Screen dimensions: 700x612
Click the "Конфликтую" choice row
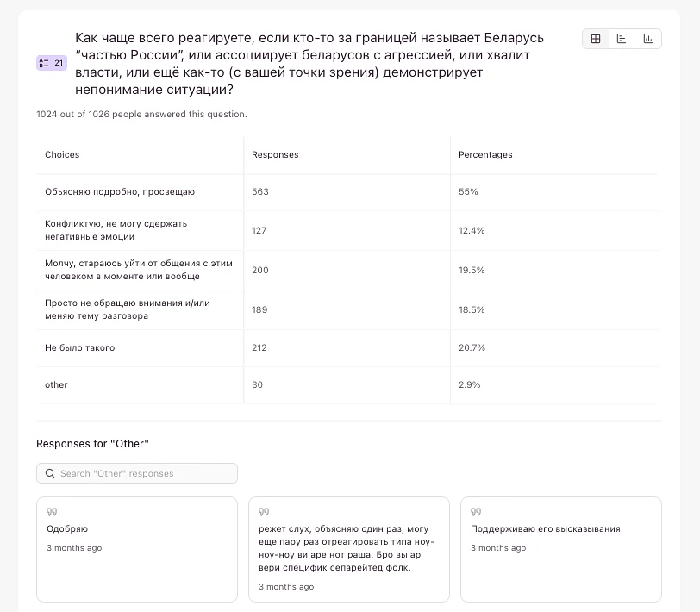tap(116, 230)
